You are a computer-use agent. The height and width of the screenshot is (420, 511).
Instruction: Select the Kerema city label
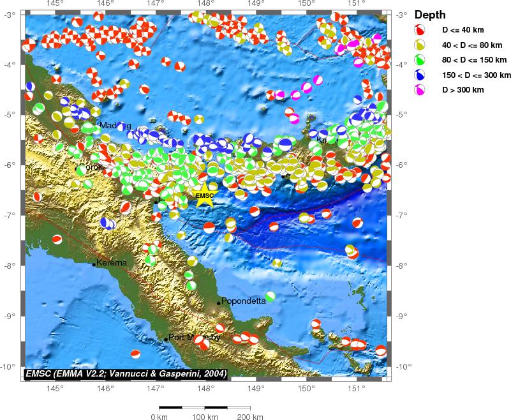(x=112, y=262)
